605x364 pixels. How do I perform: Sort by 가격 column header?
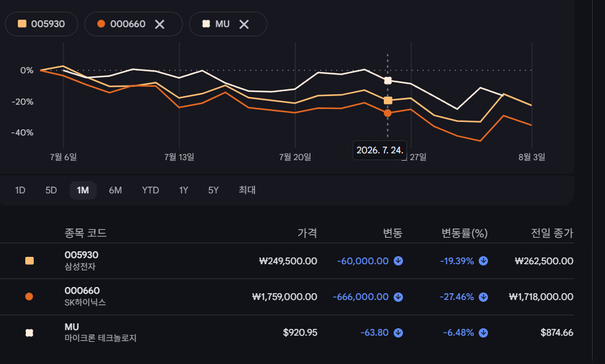[307, 233]
